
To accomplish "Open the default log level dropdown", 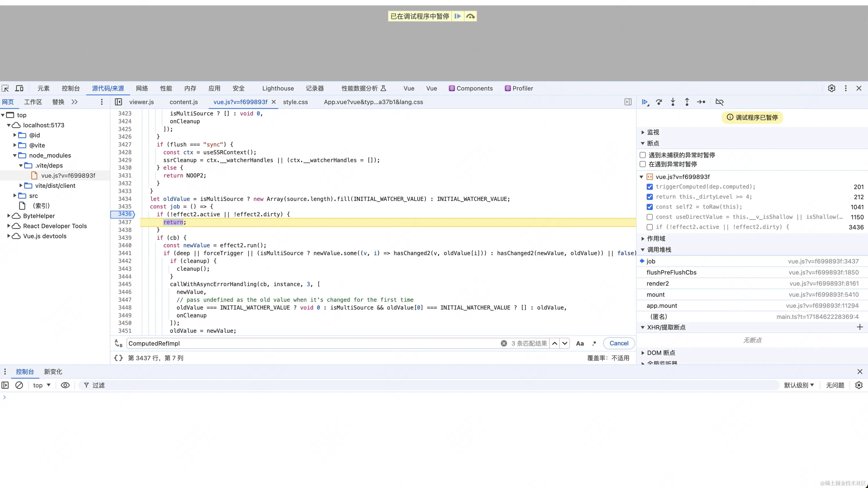I will pyautogui.click(x=799, y=385).
